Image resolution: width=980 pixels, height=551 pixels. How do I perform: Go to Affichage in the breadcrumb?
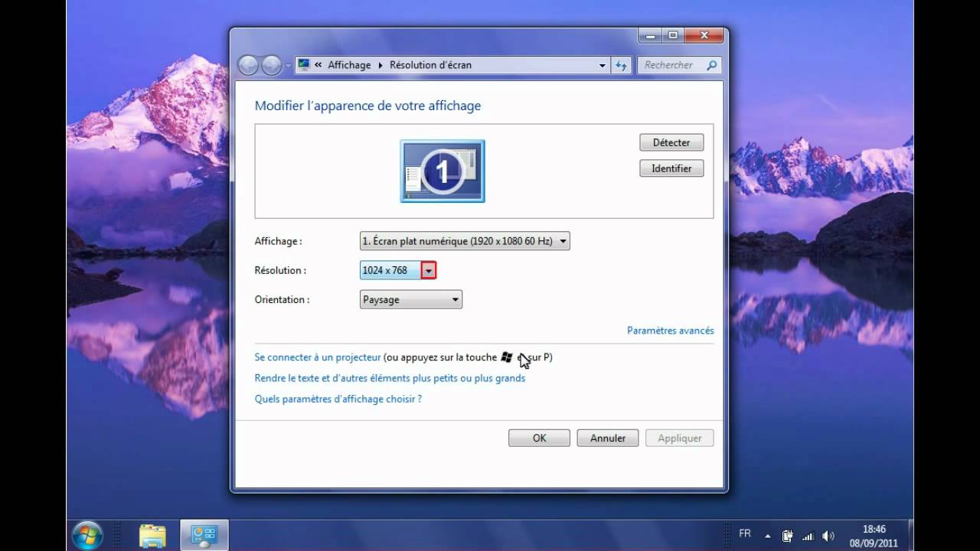tap(349, 65)
